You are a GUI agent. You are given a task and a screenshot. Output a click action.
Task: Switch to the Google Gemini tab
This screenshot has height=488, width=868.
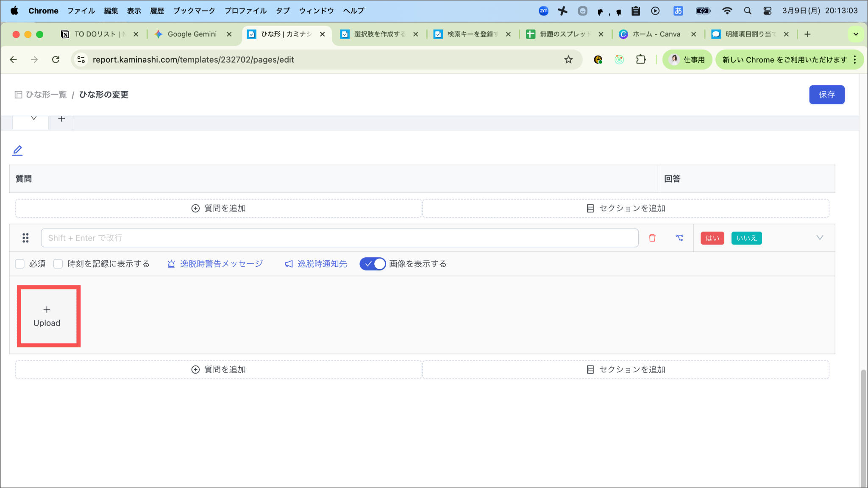pos(192,34)
